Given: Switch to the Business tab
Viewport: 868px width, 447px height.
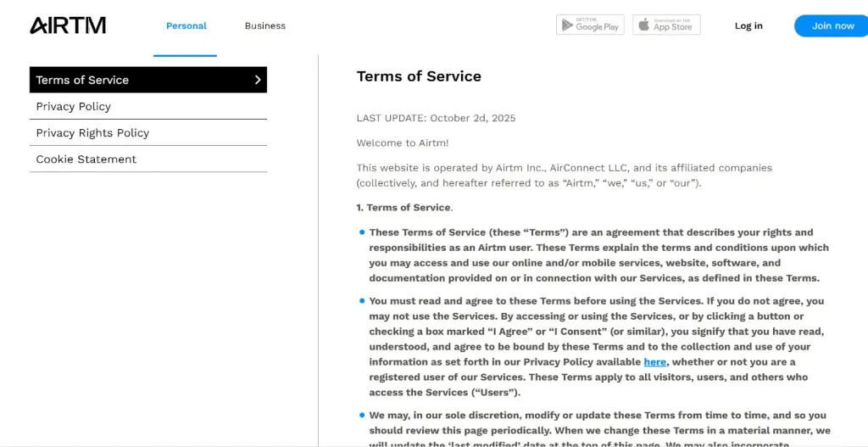Looking at the screenshot, I should (265, 25).
